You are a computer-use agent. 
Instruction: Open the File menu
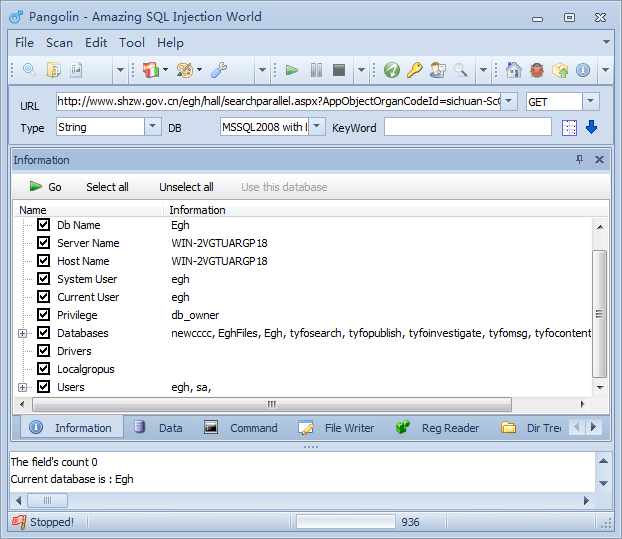25,43
